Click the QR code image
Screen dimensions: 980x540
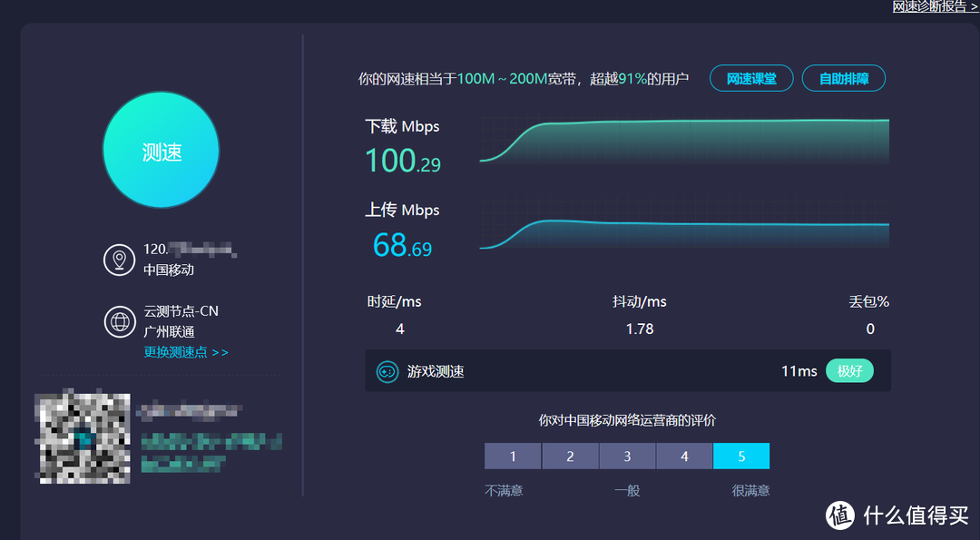(x=83, y=438)
